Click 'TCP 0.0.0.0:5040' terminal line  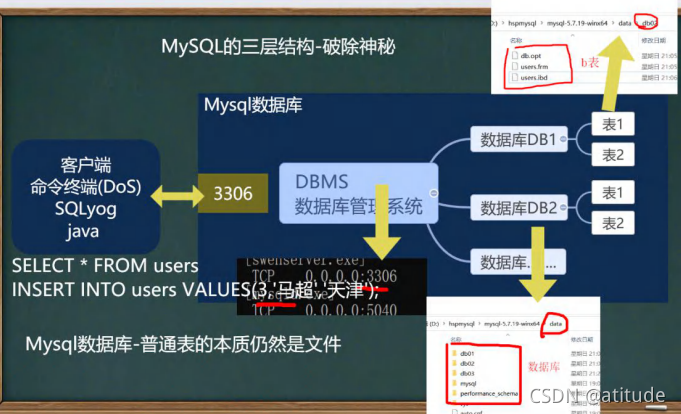pyautogui.click(x=324, y=310)
